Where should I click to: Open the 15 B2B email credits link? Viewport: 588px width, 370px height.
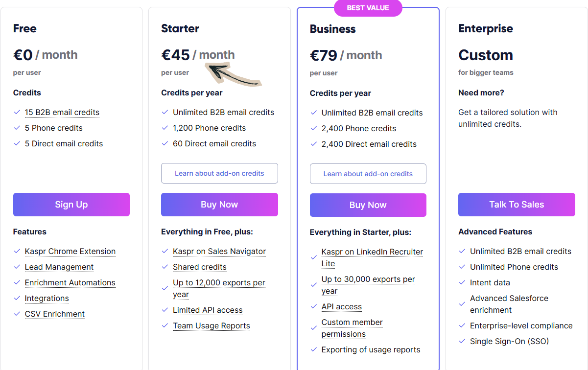point(62,112)
